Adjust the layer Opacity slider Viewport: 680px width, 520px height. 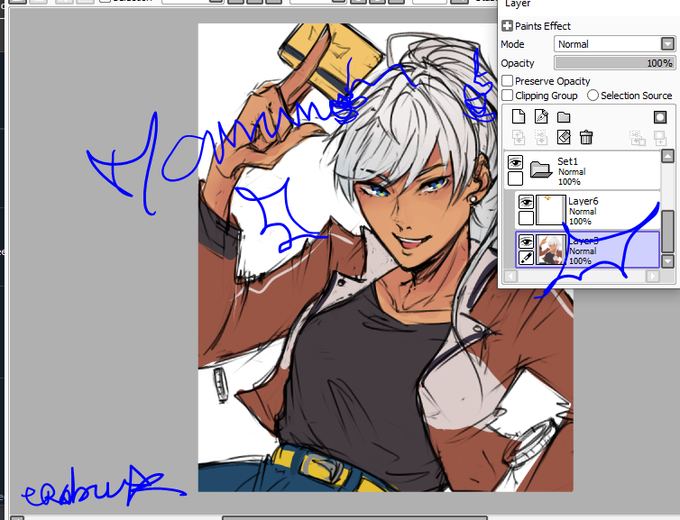[x=614, y=63]
